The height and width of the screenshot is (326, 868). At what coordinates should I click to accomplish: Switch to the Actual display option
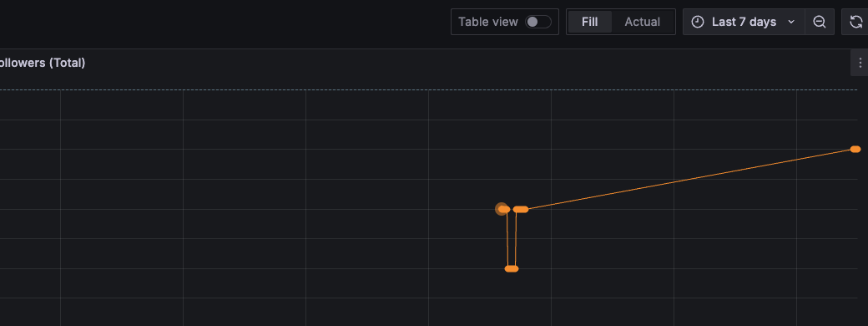click(642, 22)
